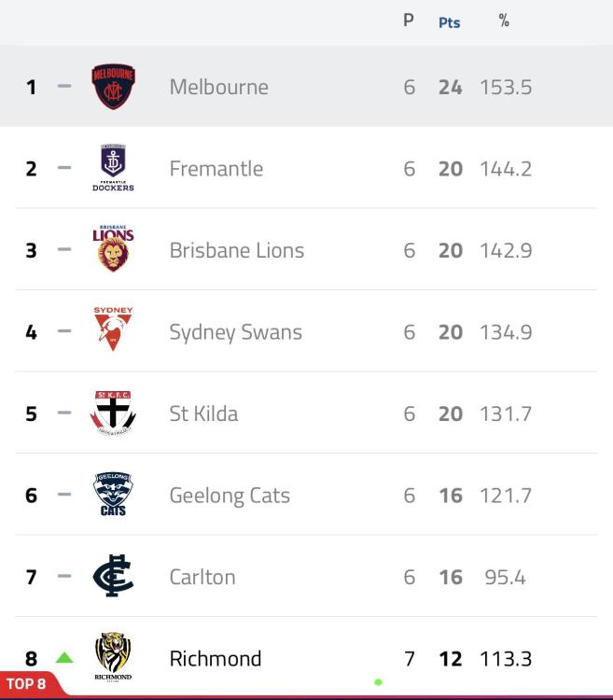Click the St Kilda club logo

pos(113,413)
